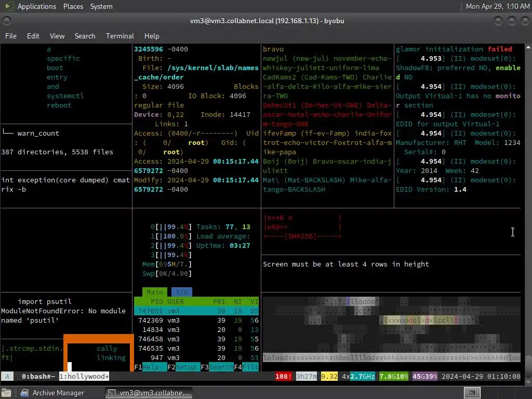Click the terminal scrollbar up arrow
Viewport: 532px width, 399px height.
528,47
